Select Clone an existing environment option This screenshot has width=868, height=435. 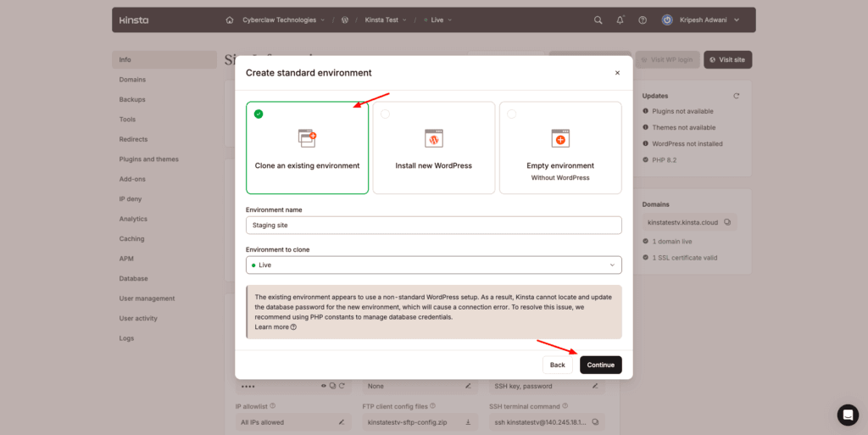pyautogui.click(x=307, y=148)
